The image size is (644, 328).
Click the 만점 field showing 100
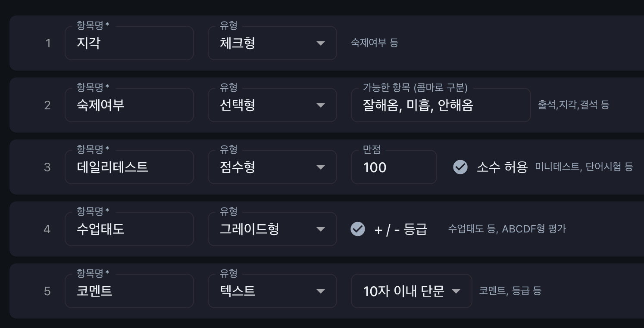(393, 167)
